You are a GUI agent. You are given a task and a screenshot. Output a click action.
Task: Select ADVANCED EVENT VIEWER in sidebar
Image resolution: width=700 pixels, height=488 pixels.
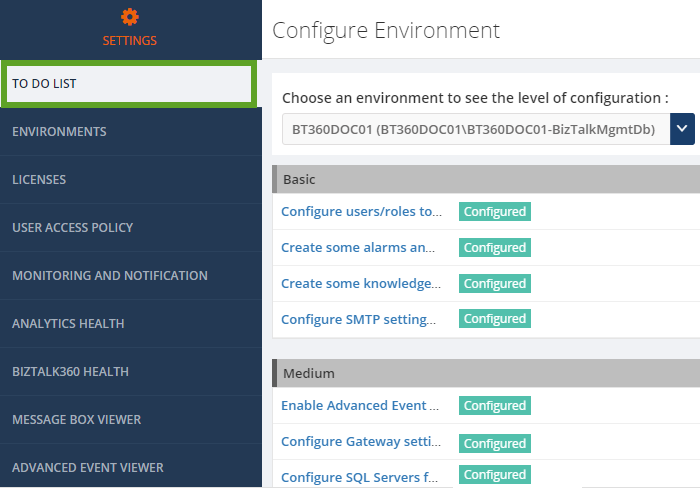tap(131, 467)
